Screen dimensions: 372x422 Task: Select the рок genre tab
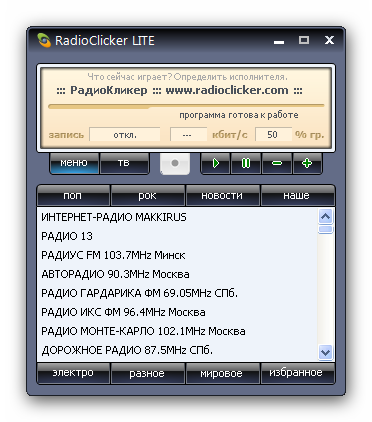pyautogui.click(x=148, y=196)
